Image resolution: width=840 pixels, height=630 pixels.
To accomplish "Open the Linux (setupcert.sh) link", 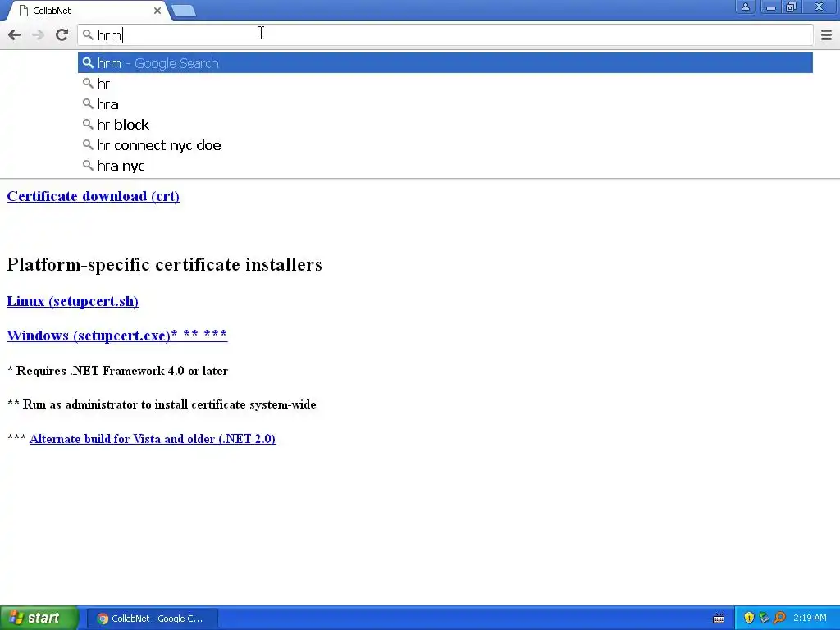I will [72, 301].
